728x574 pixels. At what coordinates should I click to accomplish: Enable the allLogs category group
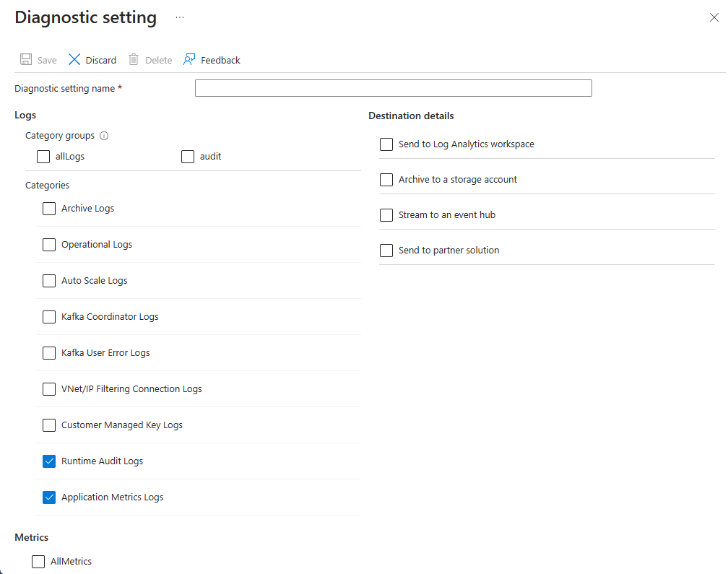(x=43, y=156)
